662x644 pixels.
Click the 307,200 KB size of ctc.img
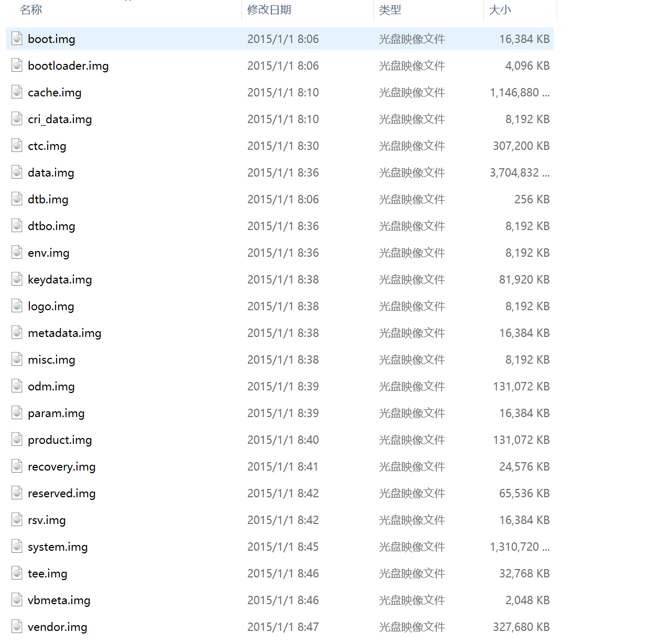[x=521, y=146]
